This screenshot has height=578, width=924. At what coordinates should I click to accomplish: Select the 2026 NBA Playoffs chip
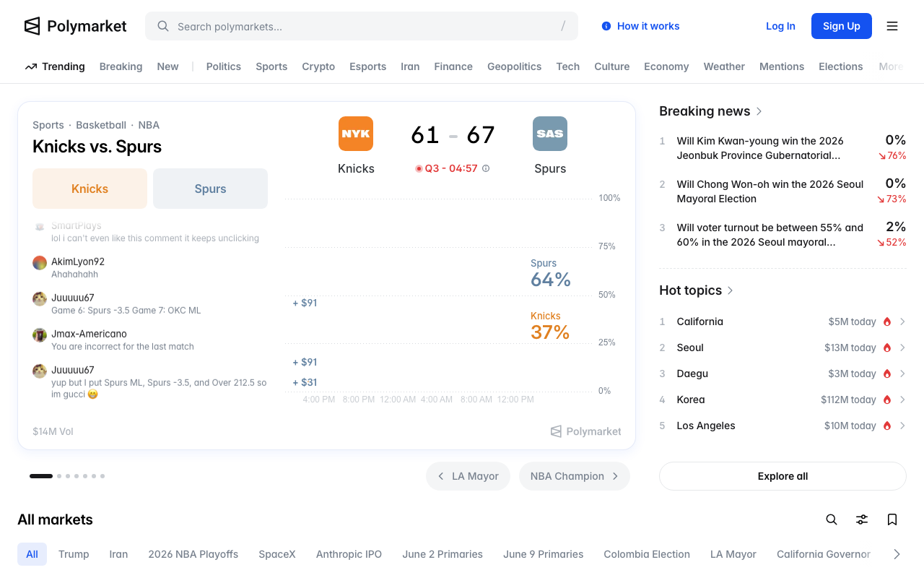[193, 554]
